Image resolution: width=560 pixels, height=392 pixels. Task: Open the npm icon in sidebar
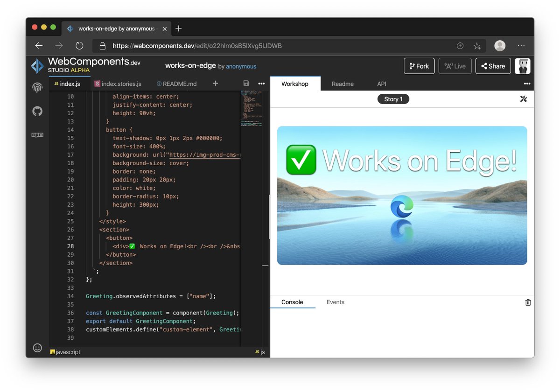click(37, 134)
